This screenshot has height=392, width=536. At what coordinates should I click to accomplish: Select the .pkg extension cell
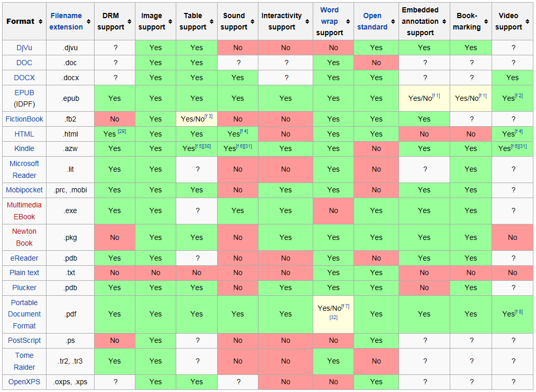pyautogui.click(x=70, y=237)
